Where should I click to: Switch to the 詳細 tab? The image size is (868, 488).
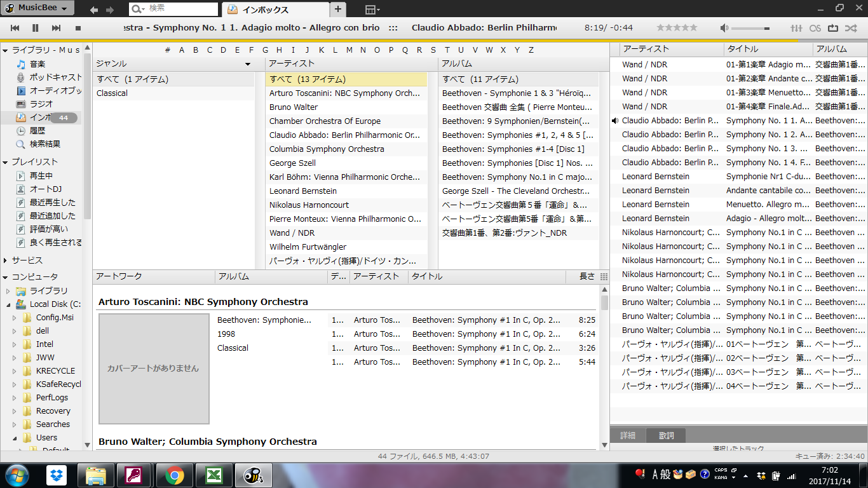628,435
